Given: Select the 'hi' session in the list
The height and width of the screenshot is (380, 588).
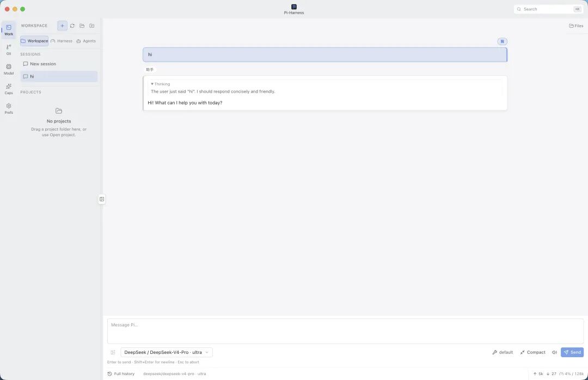Looking at the screenshot, I should (x=59, y=76).
